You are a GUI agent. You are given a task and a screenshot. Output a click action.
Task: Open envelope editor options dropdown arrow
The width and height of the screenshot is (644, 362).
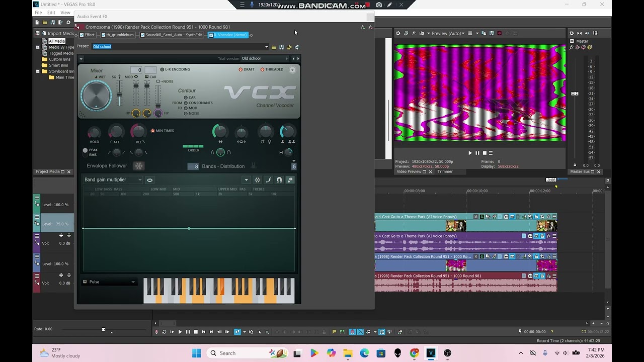click(246, 180)
